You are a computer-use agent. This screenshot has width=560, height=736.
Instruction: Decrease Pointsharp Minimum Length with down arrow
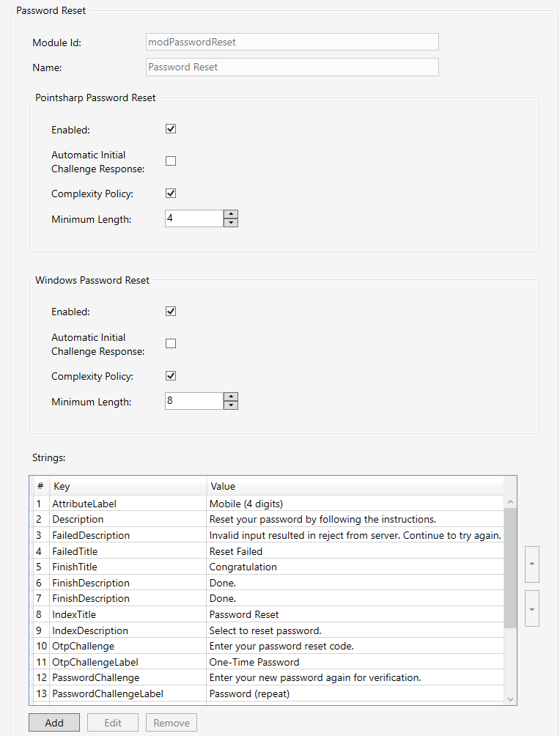231,222
